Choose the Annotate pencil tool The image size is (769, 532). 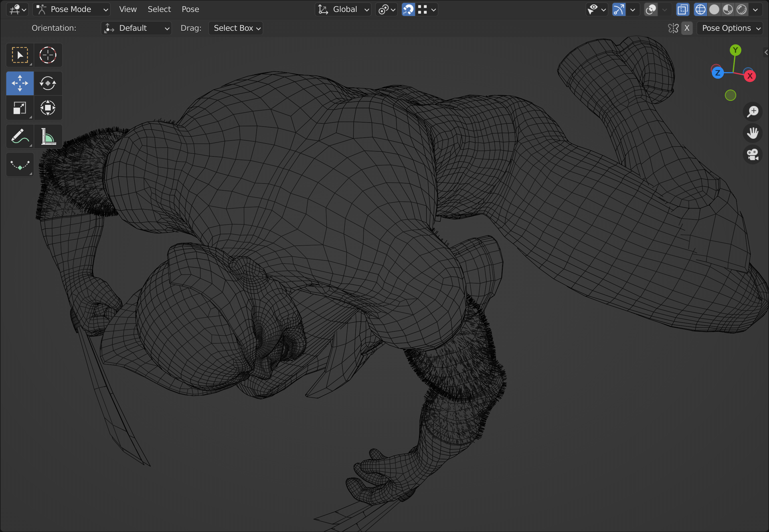pos(20,136)
